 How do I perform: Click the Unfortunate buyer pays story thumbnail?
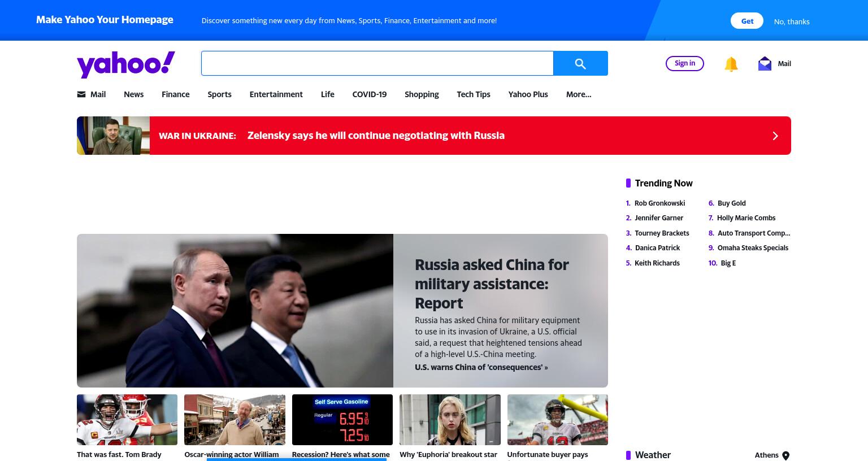click(558, 420)
